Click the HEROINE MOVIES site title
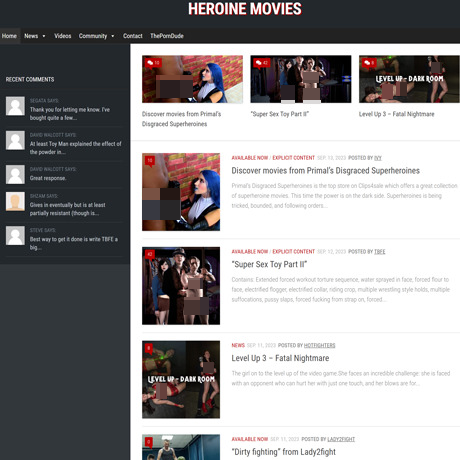The height and width of the screenshot is (460, 460). (245, 9)
